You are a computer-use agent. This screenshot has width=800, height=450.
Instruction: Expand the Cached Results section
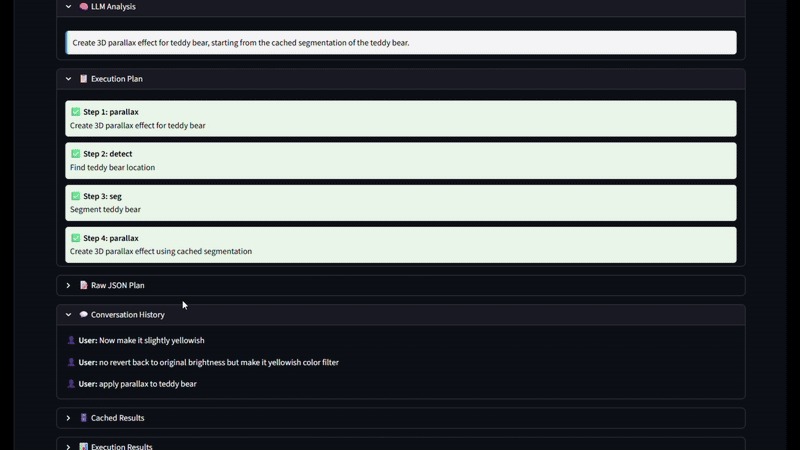[x=68, y=418]
